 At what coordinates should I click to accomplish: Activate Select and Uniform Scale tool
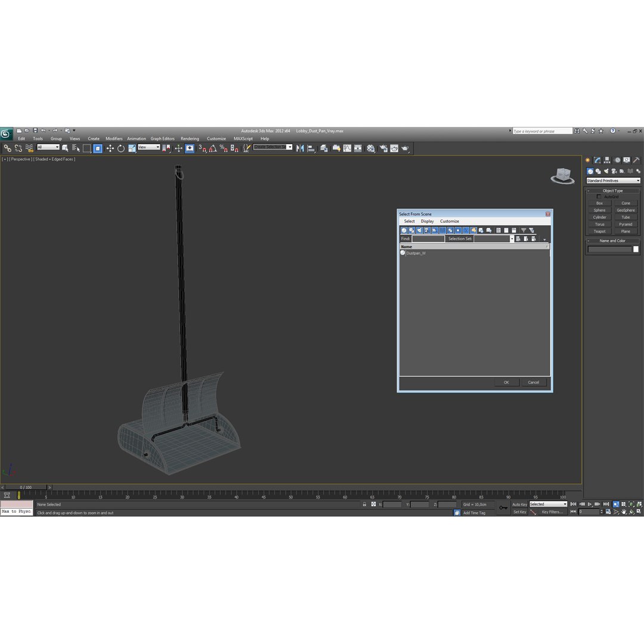point(132,148)
